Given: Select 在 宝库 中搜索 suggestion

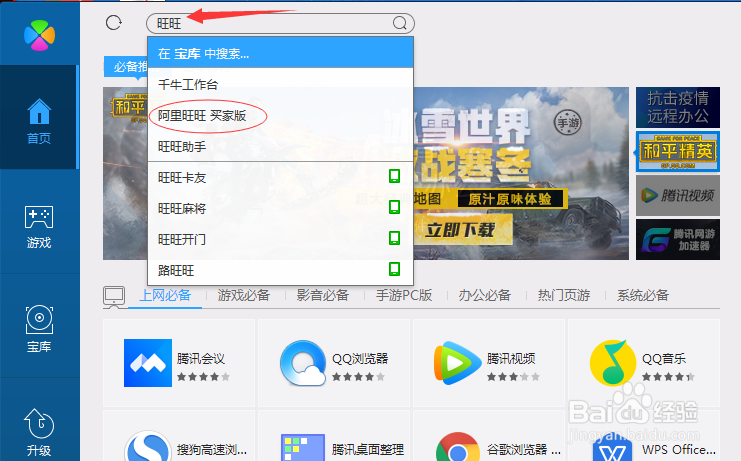Looking at the screenshot, I should (x=281, y=53).
